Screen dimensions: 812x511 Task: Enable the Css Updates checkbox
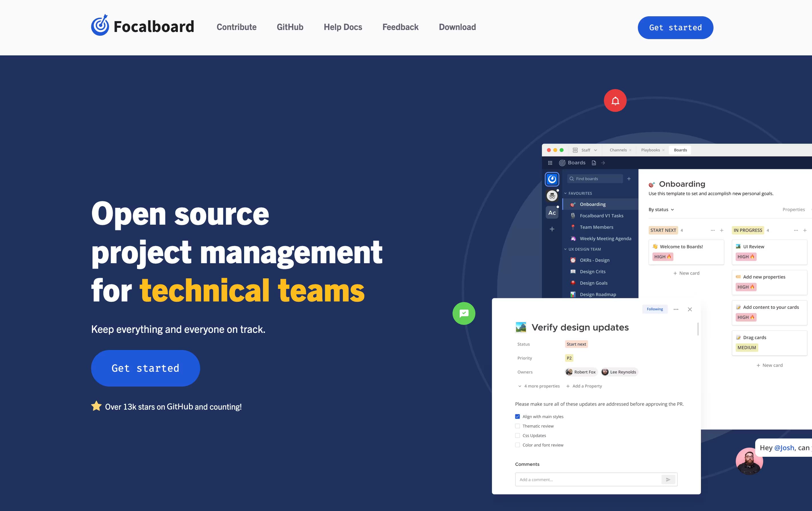517,435
